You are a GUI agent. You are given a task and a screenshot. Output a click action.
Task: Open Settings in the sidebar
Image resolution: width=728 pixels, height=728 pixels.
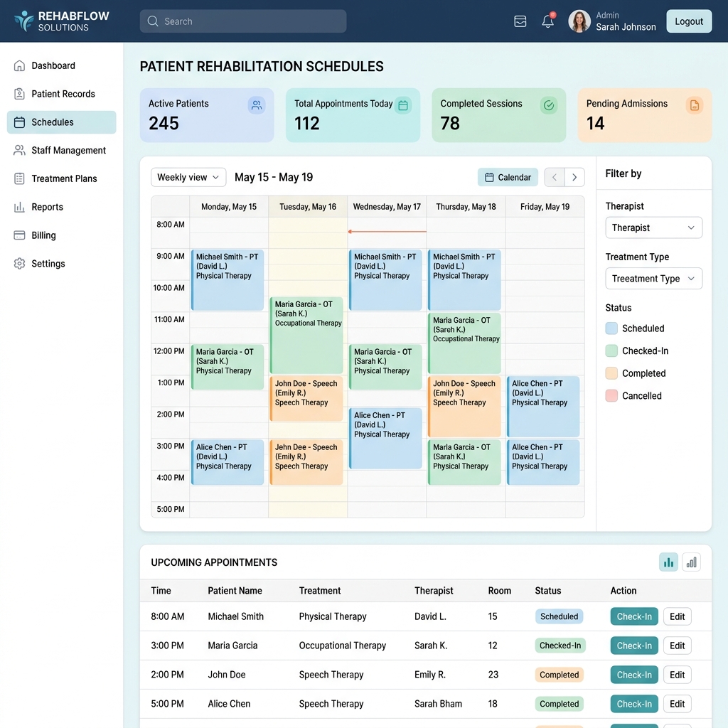(61, 264)
